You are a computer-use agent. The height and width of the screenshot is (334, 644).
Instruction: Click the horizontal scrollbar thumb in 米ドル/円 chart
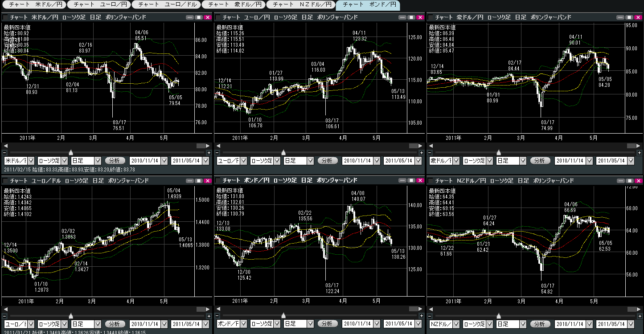click(x=201, y=146)
